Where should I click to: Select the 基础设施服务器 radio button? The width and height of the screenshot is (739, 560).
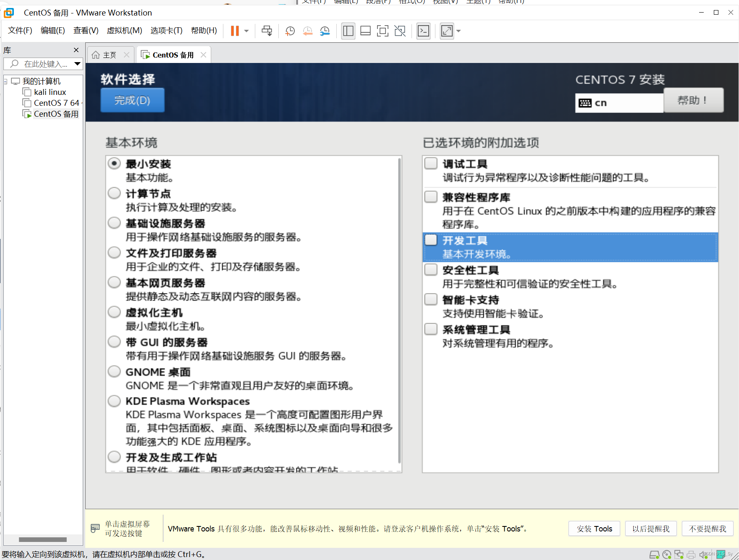point(114,222)
